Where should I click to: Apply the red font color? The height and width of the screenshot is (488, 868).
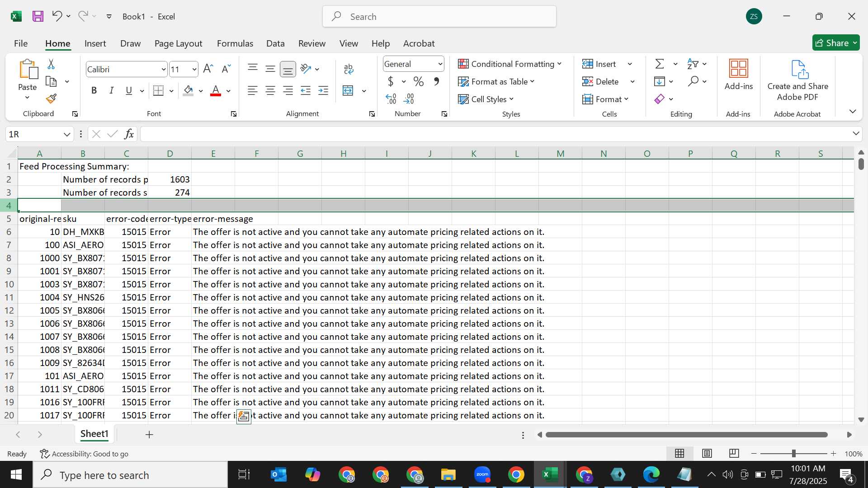click(216, 90)
